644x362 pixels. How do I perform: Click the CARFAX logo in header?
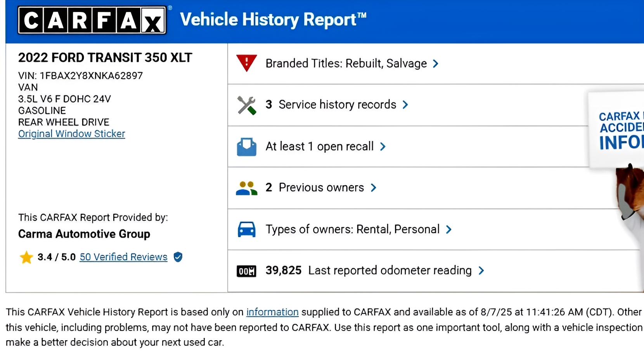point(92,20)
